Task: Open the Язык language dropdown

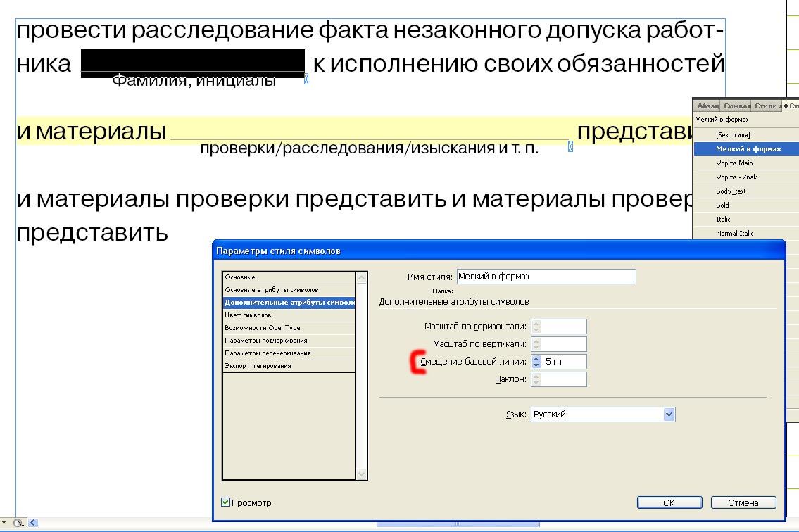Action: point(669,414)
